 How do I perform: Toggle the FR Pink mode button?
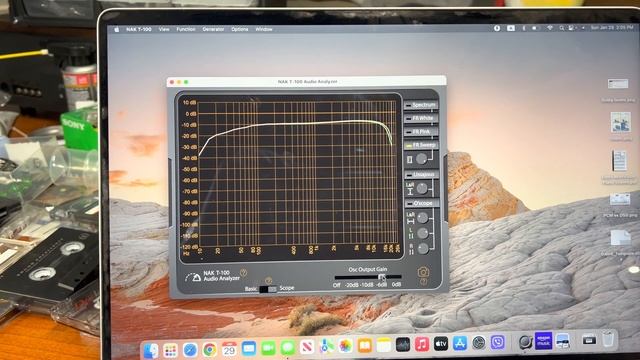coord(421,132)
